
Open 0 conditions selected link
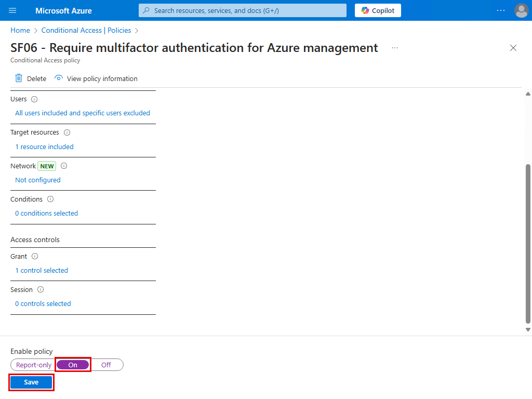coord(46,213)
